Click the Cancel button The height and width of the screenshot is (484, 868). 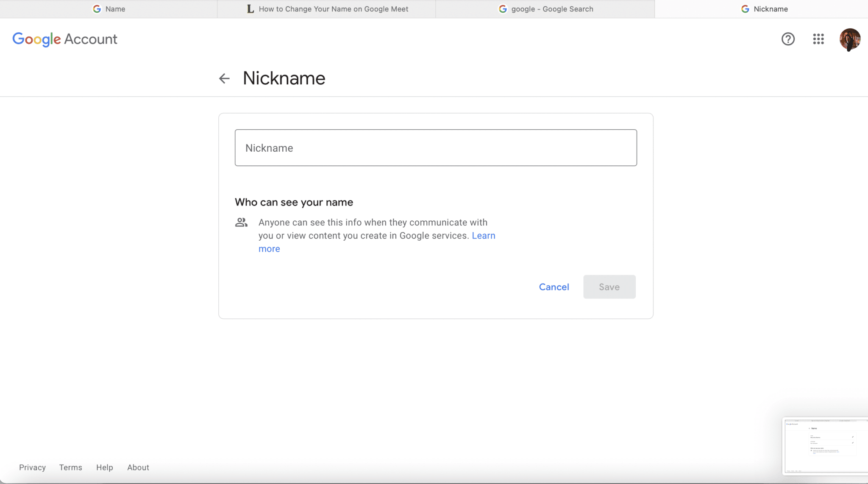pyautogui.click(x=554, y=287)
